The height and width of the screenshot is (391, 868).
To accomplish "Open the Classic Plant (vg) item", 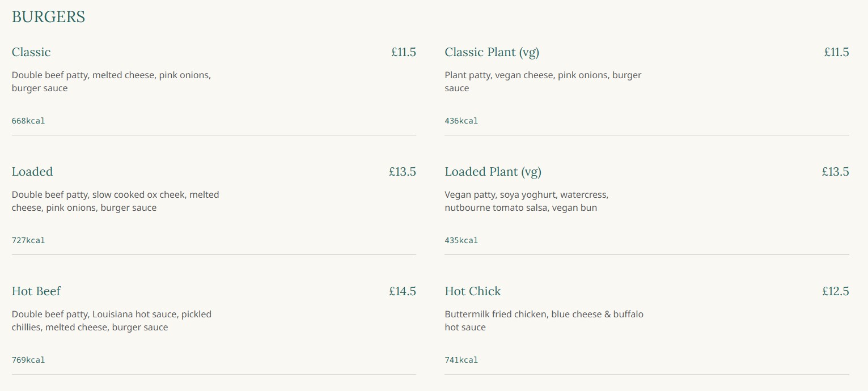I will [x=492, y=52].
